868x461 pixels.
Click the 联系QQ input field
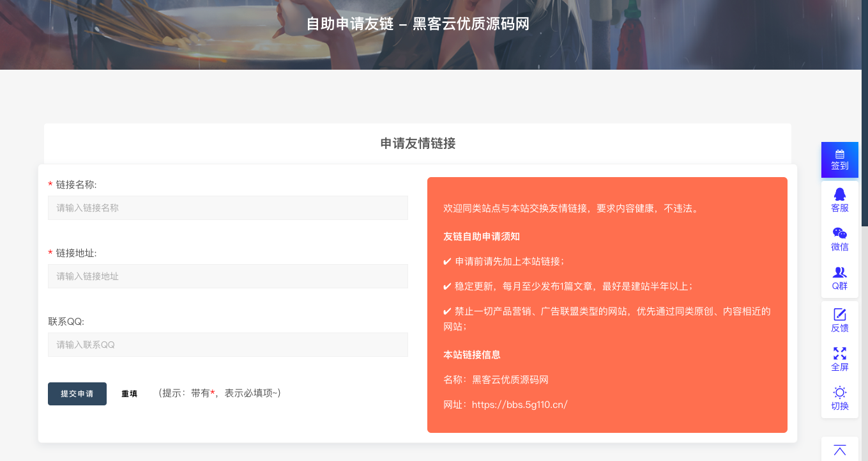[227, 345]
